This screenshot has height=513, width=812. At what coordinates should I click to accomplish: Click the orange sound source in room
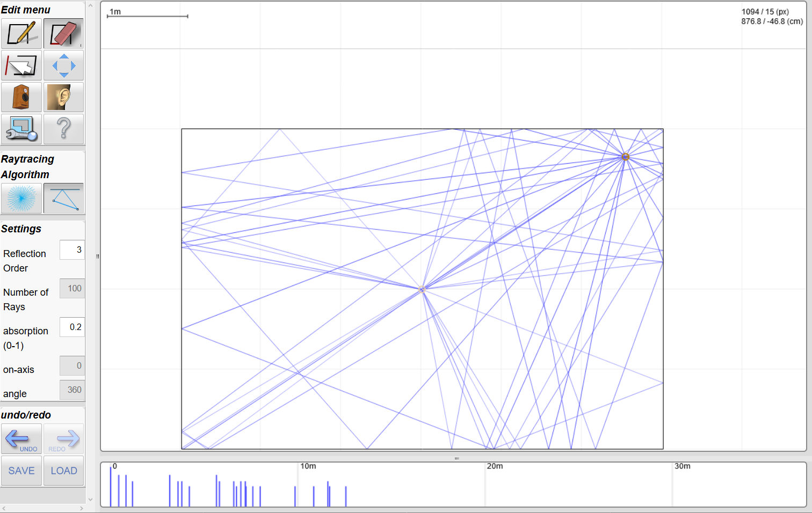click(x=625, y=157)
